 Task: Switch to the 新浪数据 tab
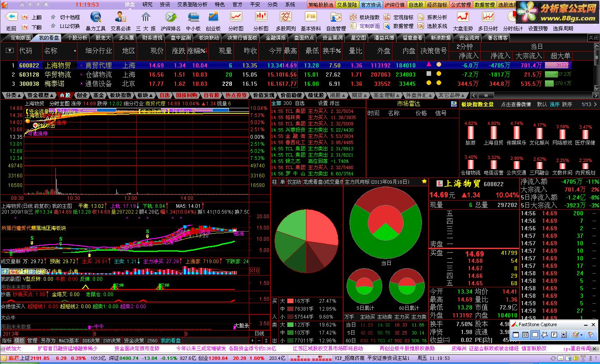click(x=441, y=37)
